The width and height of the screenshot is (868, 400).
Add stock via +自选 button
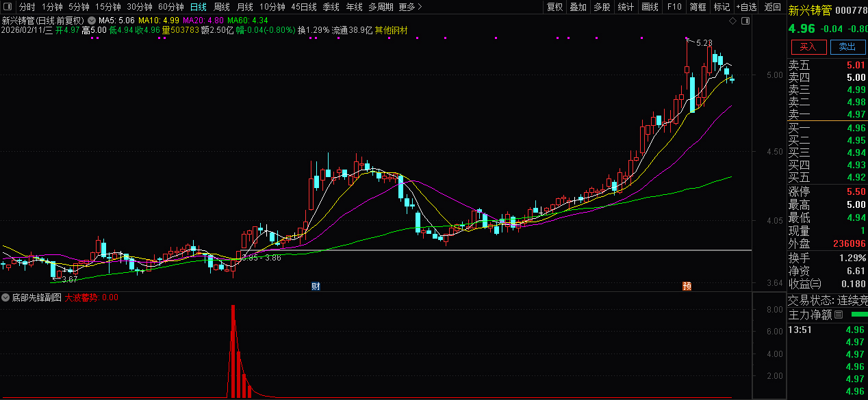(x=747, y=7)
